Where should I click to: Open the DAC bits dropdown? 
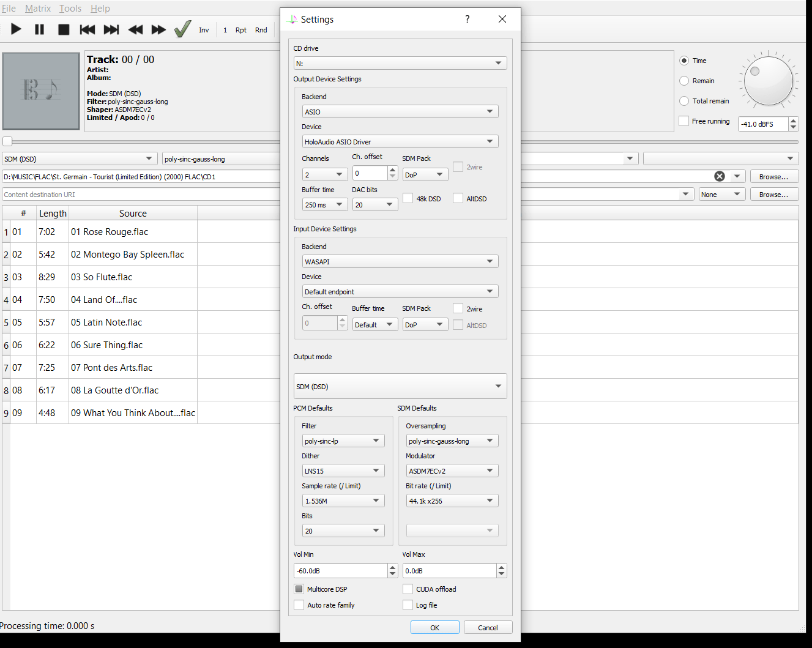coord(375,204)
